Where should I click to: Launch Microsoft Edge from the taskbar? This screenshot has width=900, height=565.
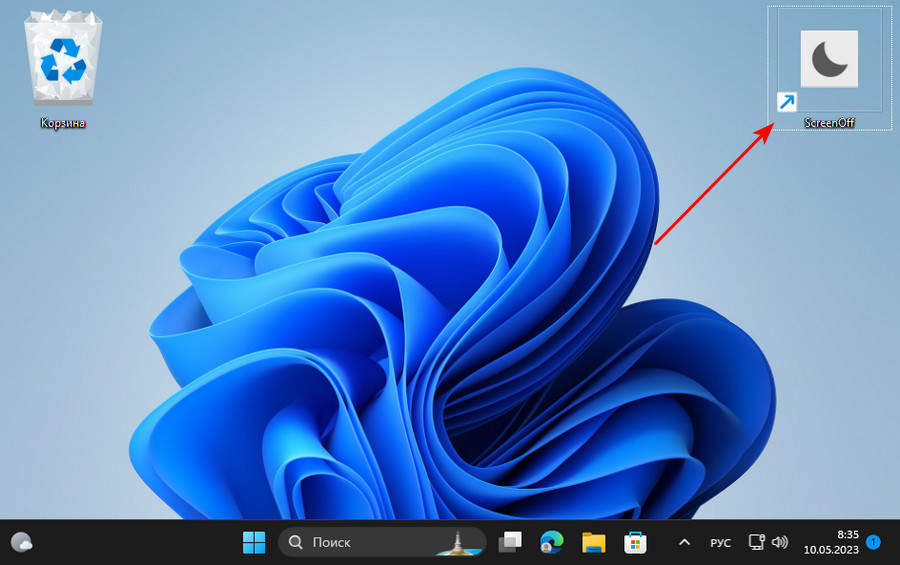coord(552,542)
